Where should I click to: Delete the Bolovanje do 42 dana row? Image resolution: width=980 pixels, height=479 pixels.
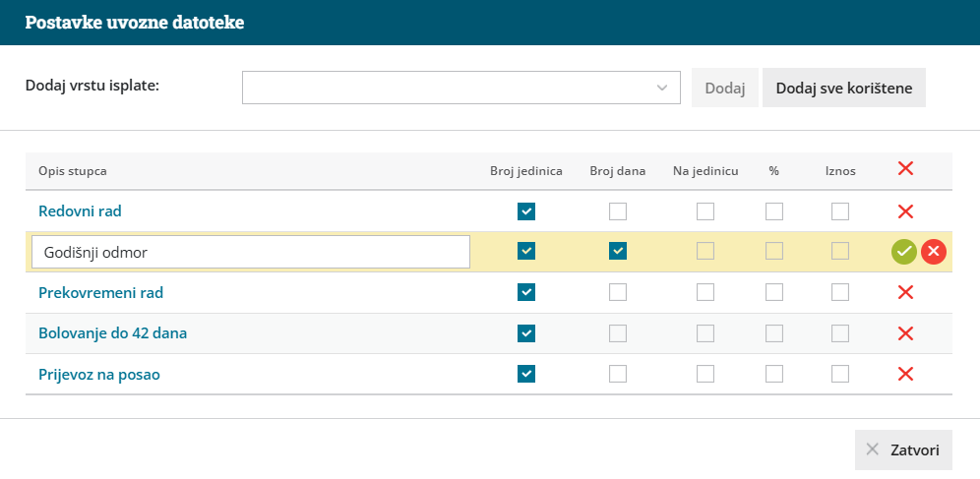coord(906,333)
